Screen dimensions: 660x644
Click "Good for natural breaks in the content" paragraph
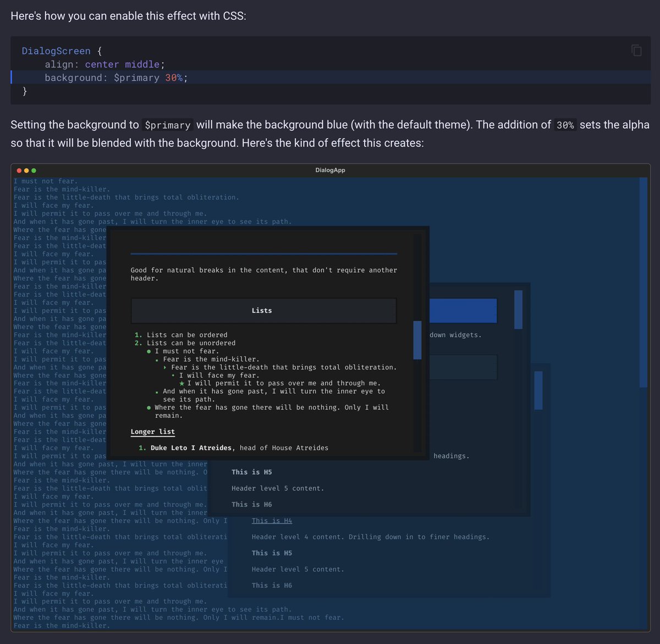[x=263, y=274]
